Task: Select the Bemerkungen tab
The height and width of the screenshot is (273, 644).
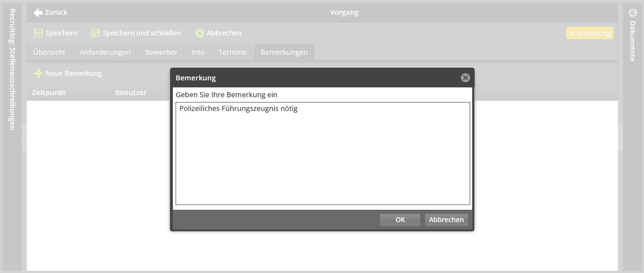Action: click(x=284, y=52)
